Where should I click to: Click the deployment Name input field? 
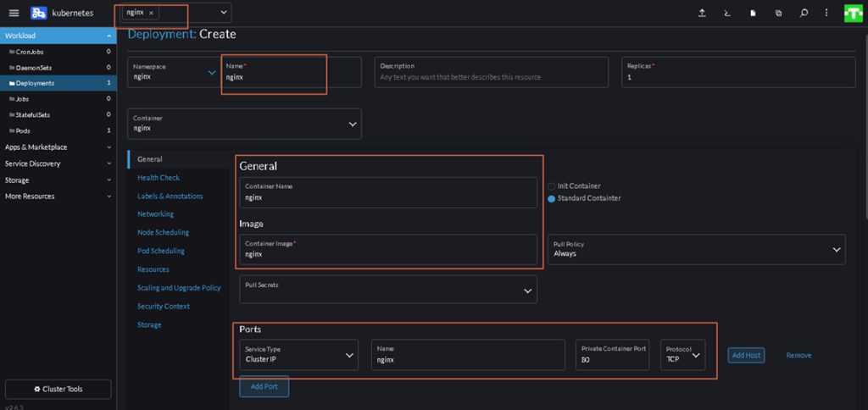(292, 72)
